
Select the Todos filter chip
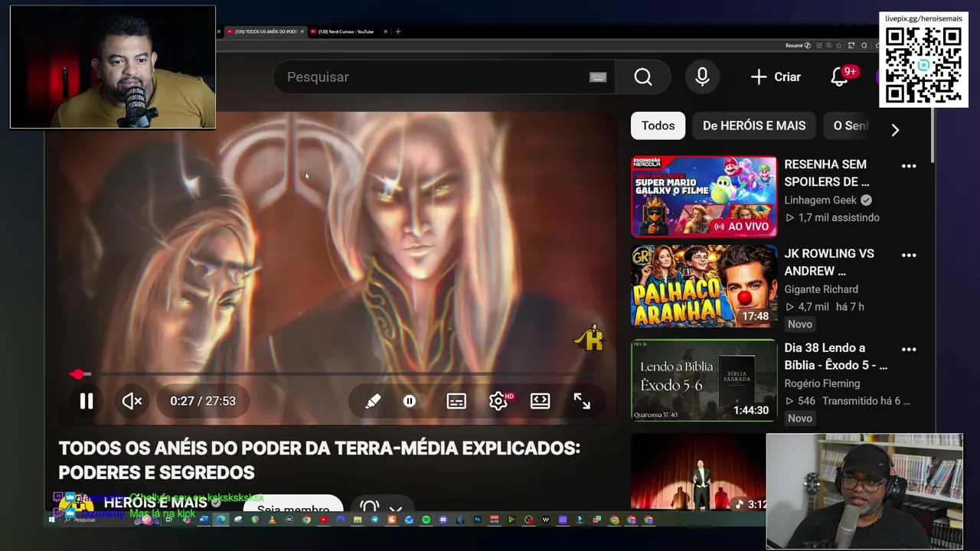tap(658, 126)
